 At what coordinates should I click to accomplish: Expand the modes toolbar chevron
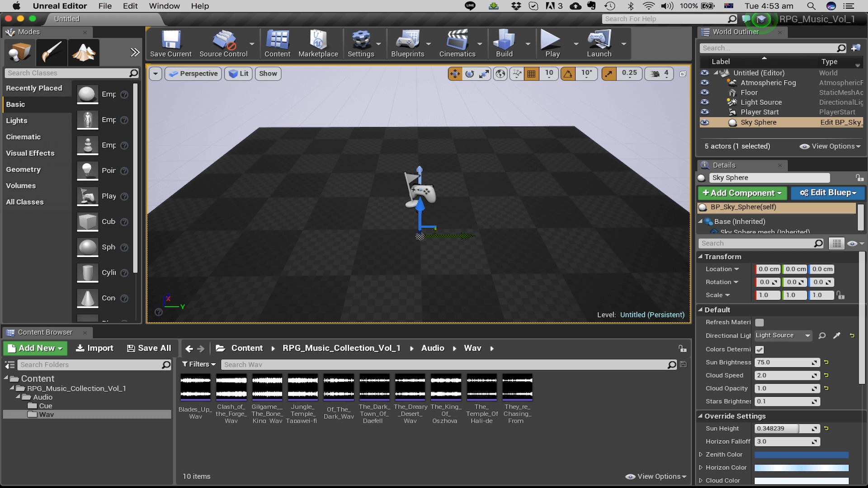135,52
